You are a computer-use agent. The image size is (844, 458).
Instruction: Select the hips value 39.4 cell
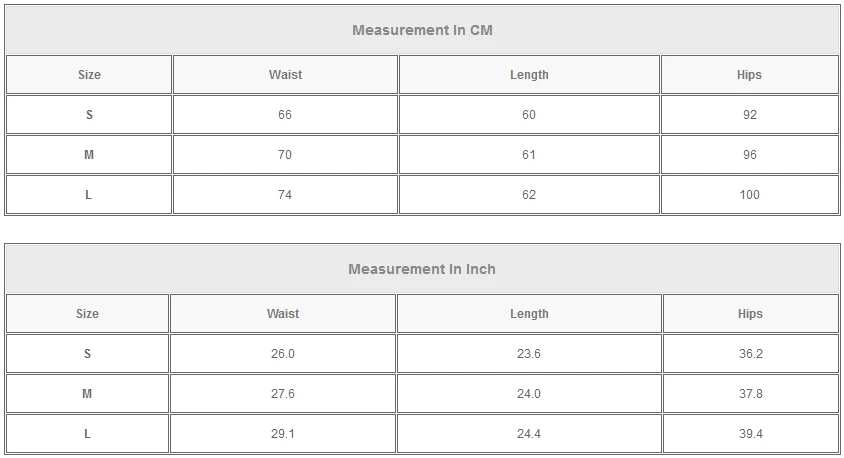coord(750,434)
